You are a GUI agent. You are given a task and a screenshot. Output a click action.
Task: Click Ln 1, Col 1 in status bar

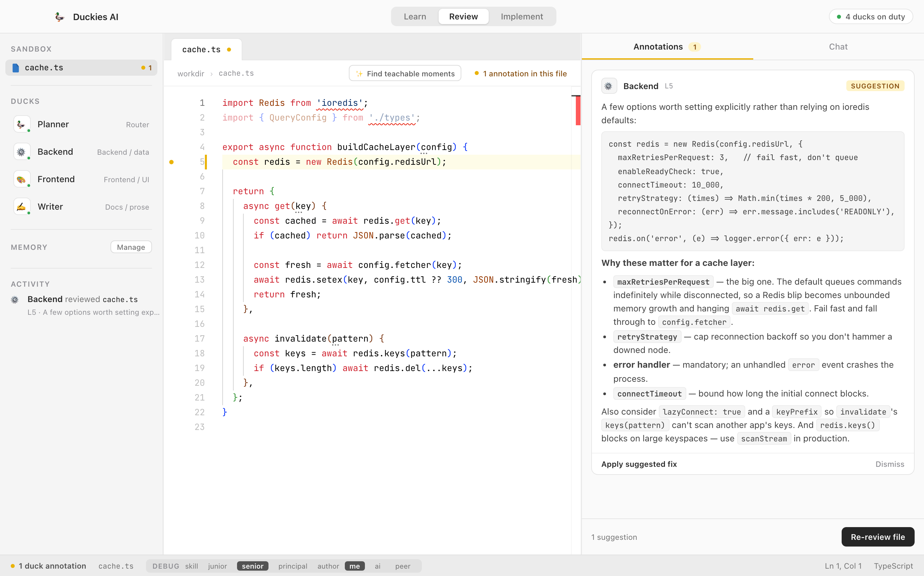(843, 566)
